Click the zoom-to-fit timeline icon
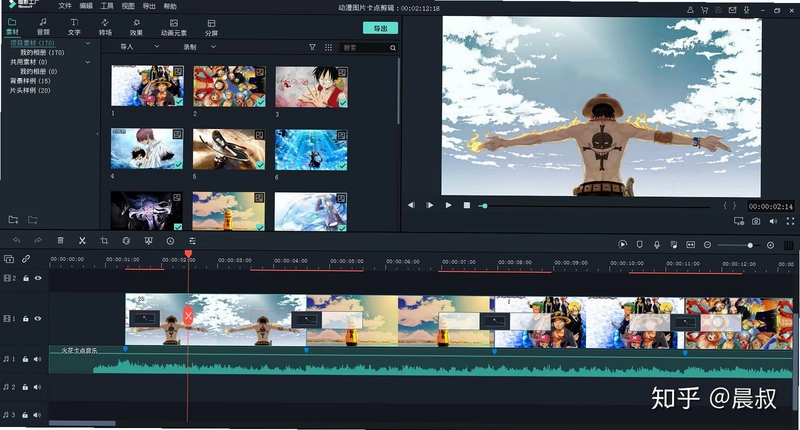 tap(690, 245)
